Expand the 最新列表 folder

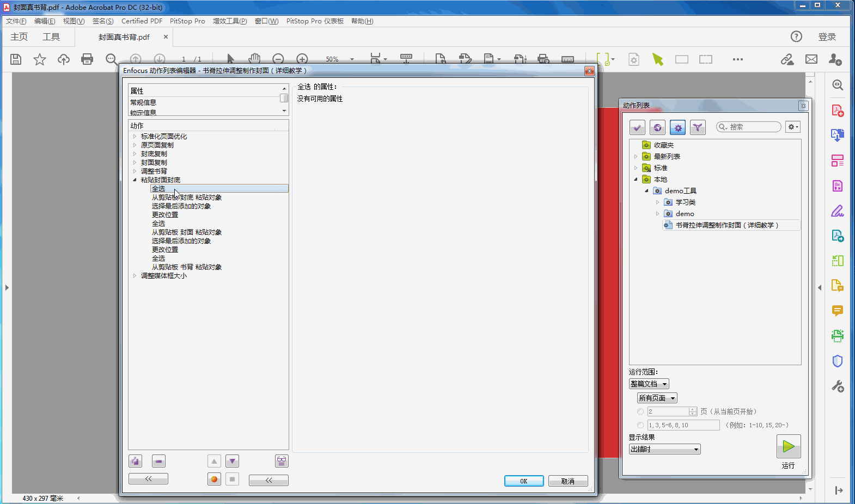coord(636,156)
